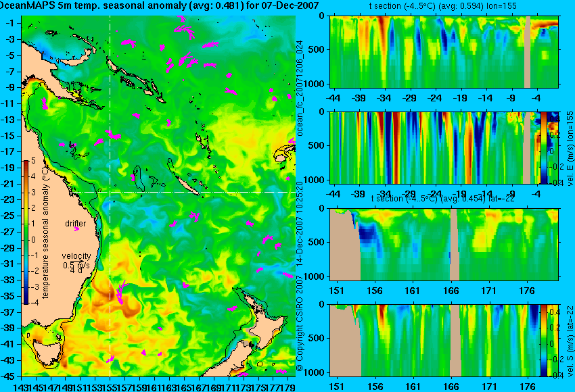Click the 'ocean_fc_20071206_024' vertical label
The image size is (575, 392).
300,89
